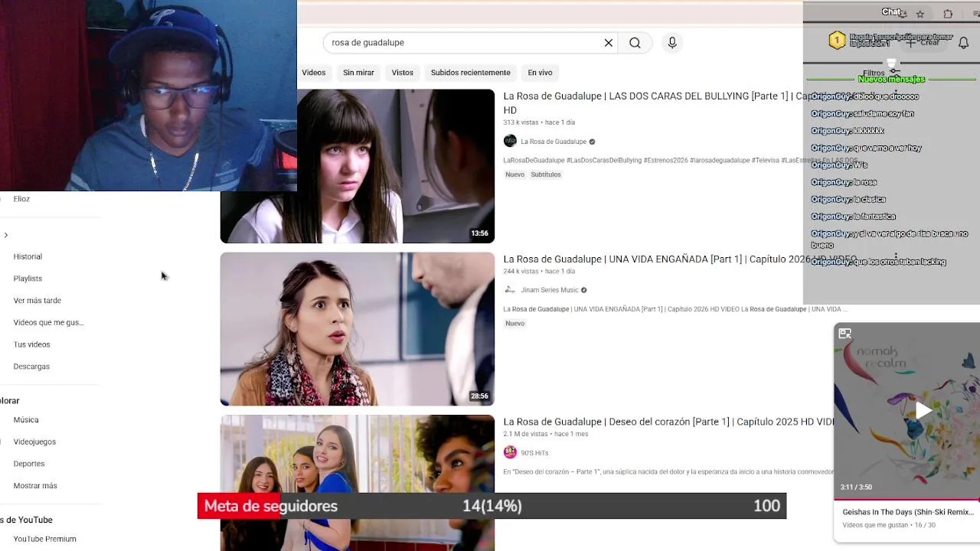Open Descargas in the sidebar
Viewport: 980px width, 551px height.
[31, 367]
